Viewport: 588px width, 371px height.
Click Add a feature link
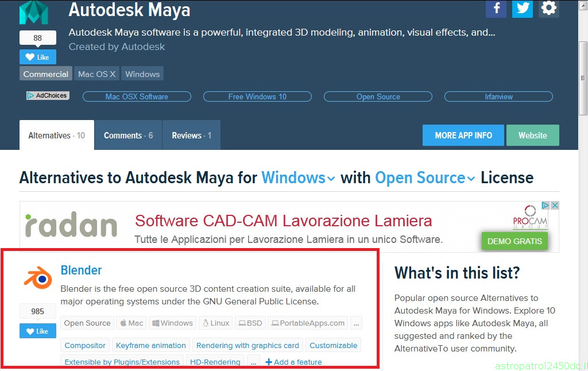point(293,362)
